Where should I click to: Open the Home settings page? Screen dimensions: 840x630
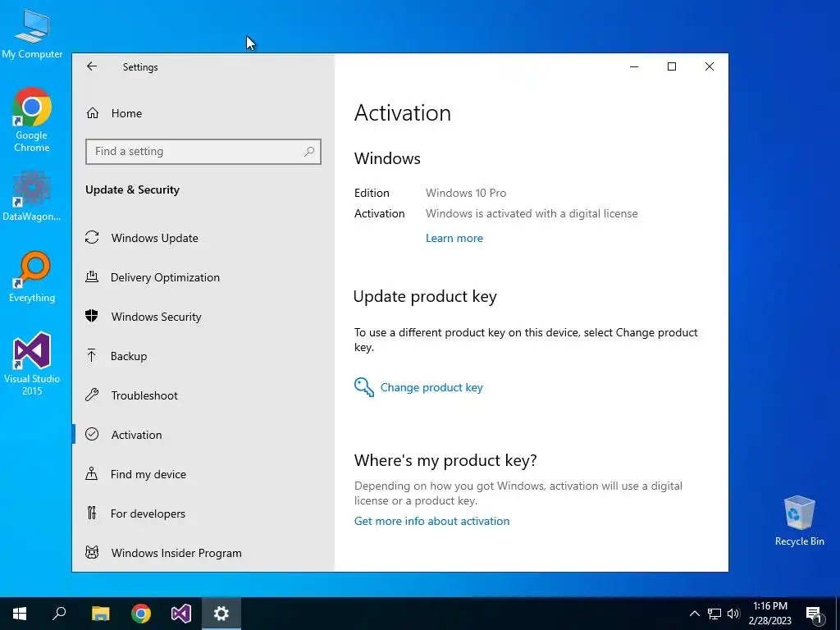203,113
